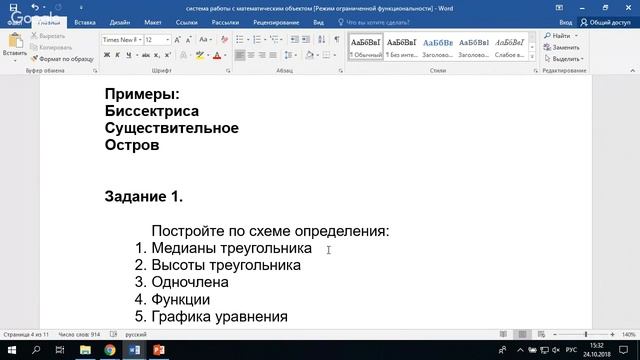Open the numbered list options

coord(265,40)
